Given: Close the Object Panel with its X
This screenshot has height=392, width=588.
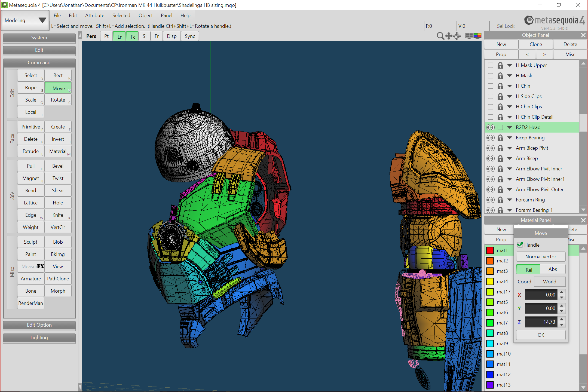Looking at the screenshot, I should point(583,35).
